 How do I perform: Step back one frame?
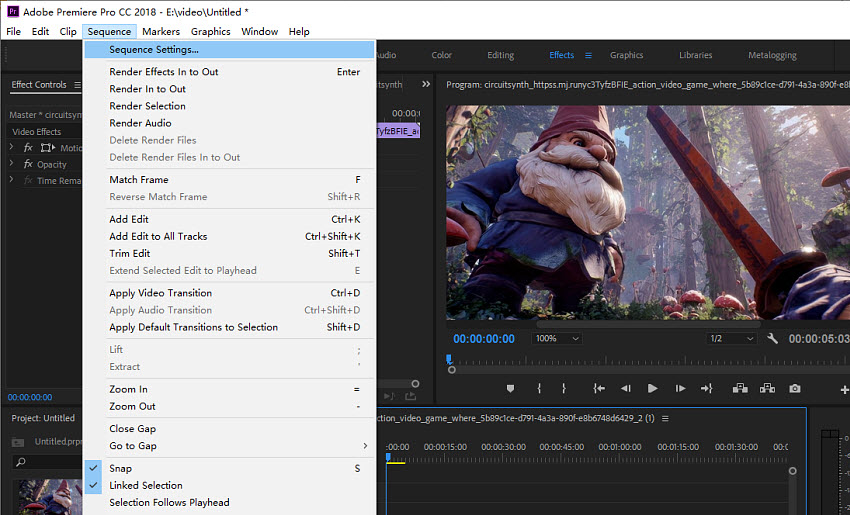coord(626,388)
